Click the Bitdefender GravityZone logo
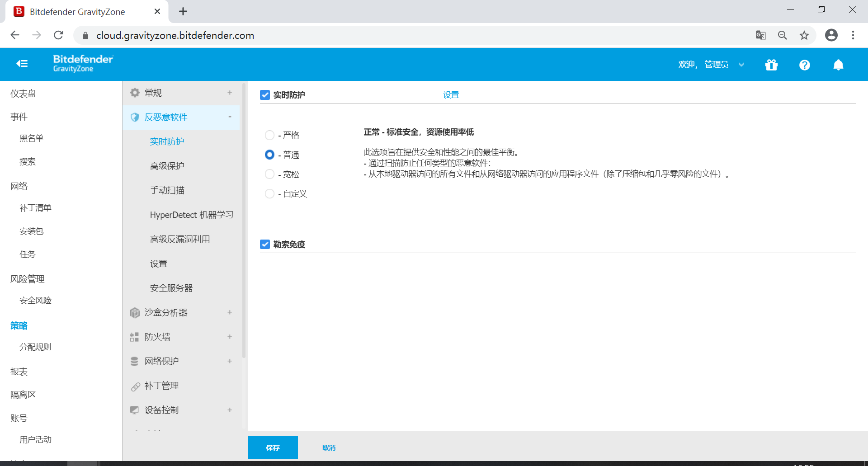868x466 pixels. click(83, 63)
